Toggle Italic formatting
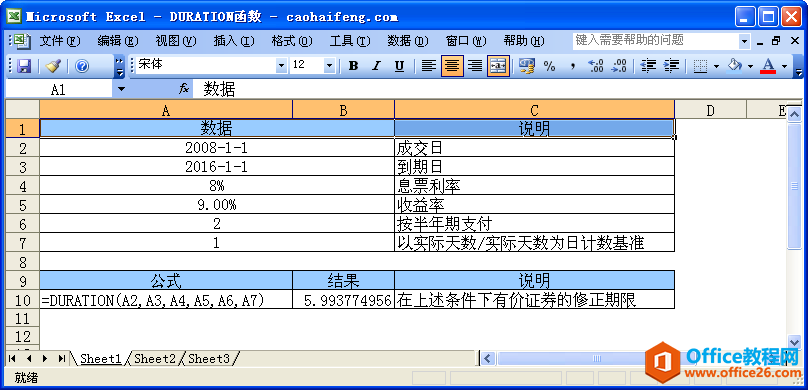This screenshot has width=808, height=390. coord(376,66)
